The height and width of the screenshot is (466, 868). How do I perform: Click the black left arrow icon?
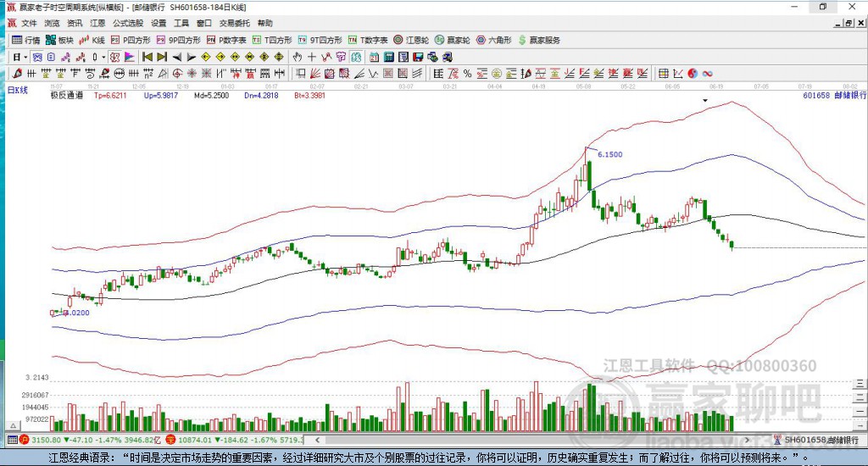point(176,57)
